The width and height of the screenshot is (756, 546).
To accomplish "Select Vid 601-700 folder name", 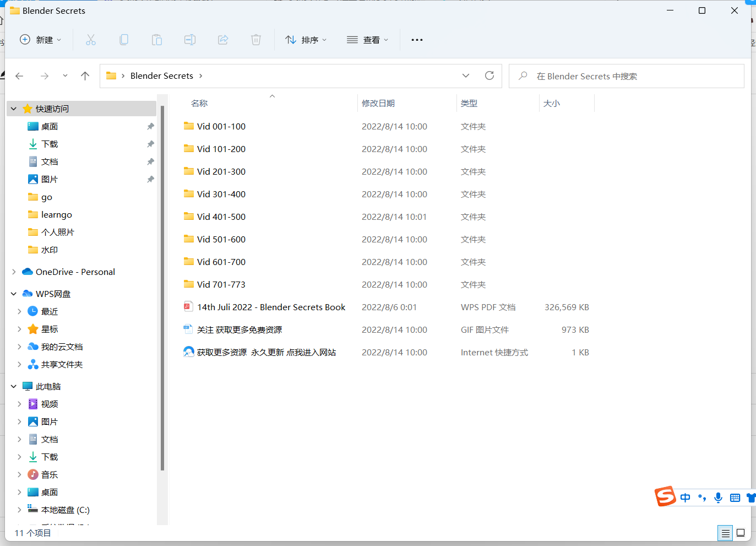I will pos(221,262).
